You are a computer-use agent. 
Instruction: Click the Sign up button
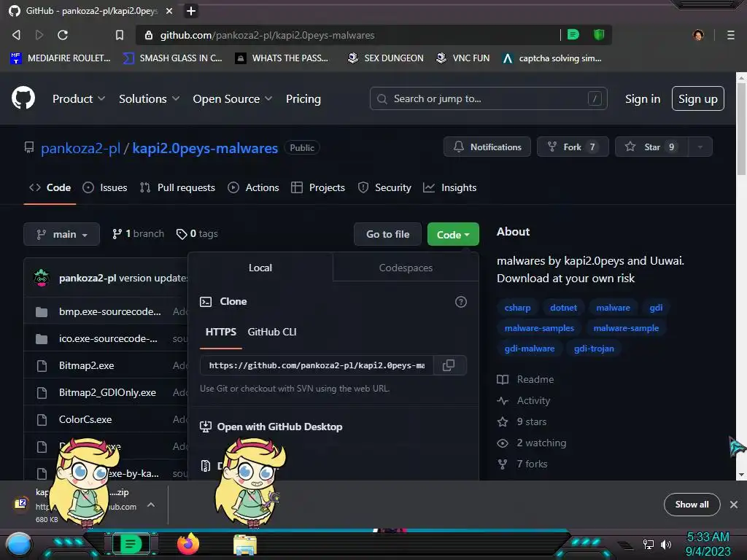[x=698, y=98]
